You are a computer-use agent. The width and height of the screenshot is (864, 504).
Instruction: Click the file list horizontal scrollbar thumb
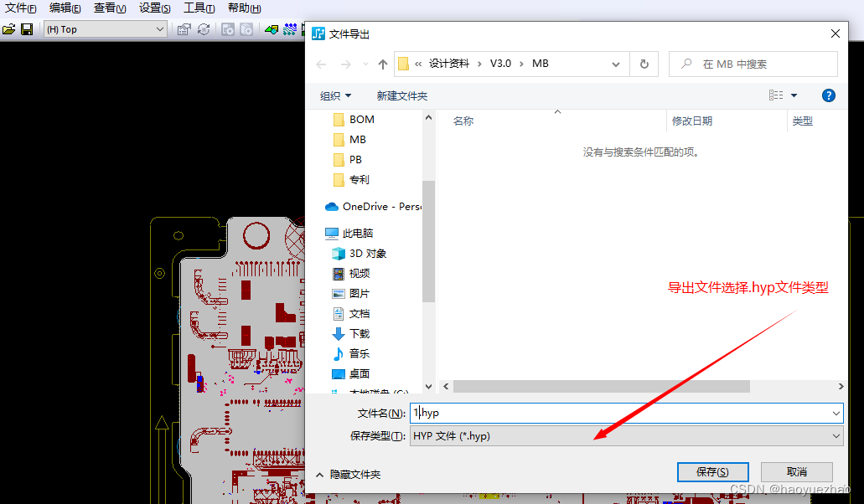pos(601,386)
